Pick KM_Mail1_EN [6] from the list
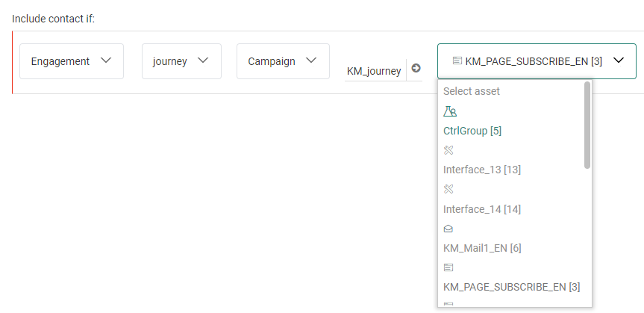The width and height of the screenshot is (644, 313). click(x=481, y=247)
